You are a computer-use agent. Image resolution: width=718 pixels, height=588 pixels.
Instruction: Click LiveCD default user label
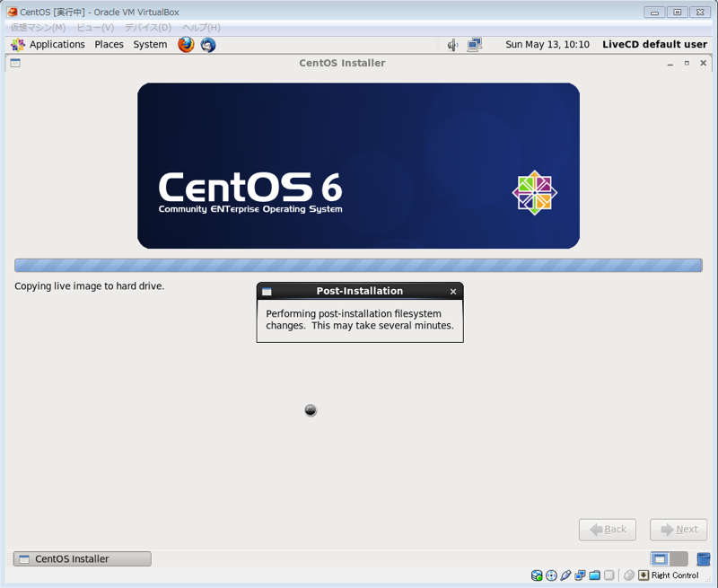tap(654, 44)
